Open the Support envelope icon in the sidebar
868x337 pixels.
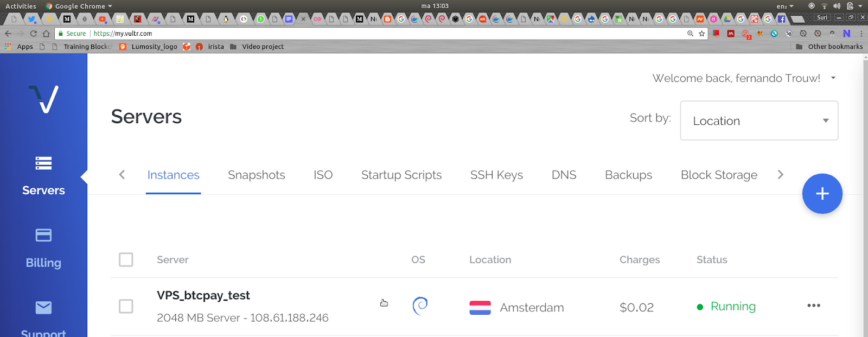pyautogui.click(x=43, y=308)
